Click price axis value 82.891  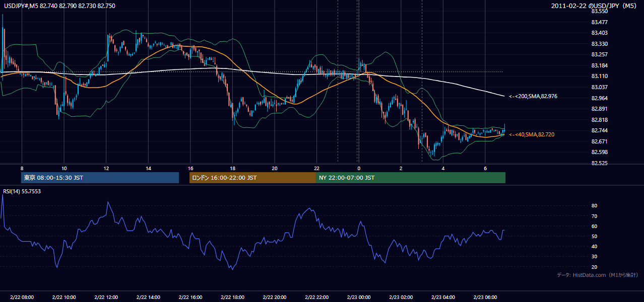(x=599, y=109)
